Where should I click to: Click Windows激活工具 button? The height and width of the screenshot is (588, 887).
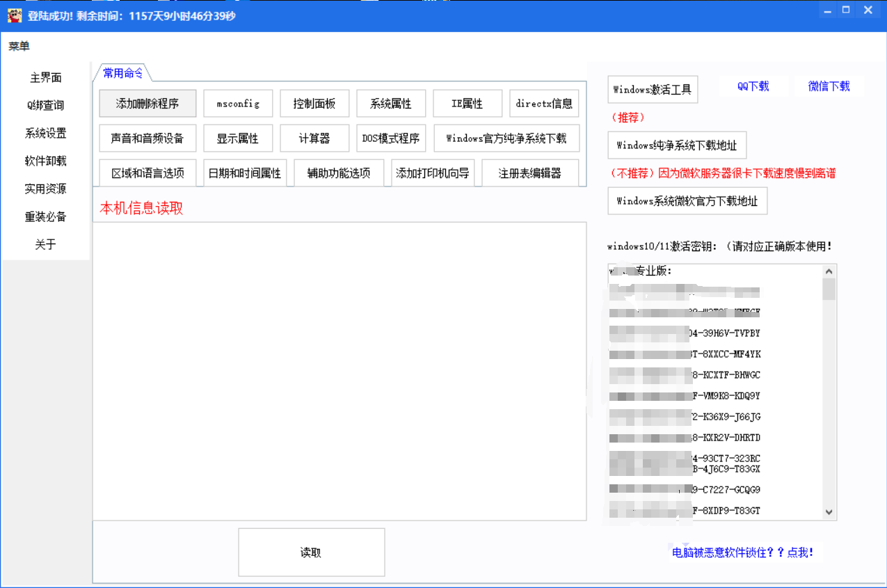click(x=653, y=90)
